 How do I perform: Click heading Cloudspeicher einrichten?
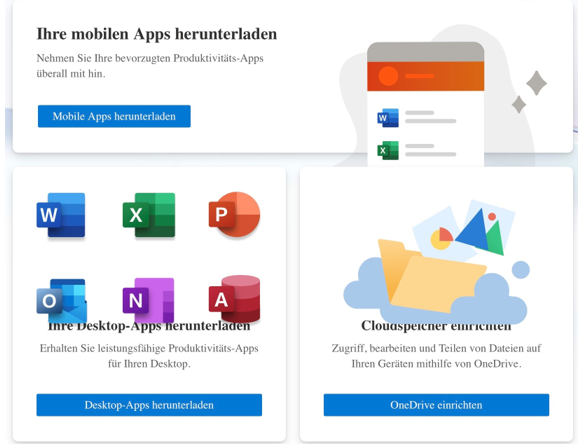436,326
